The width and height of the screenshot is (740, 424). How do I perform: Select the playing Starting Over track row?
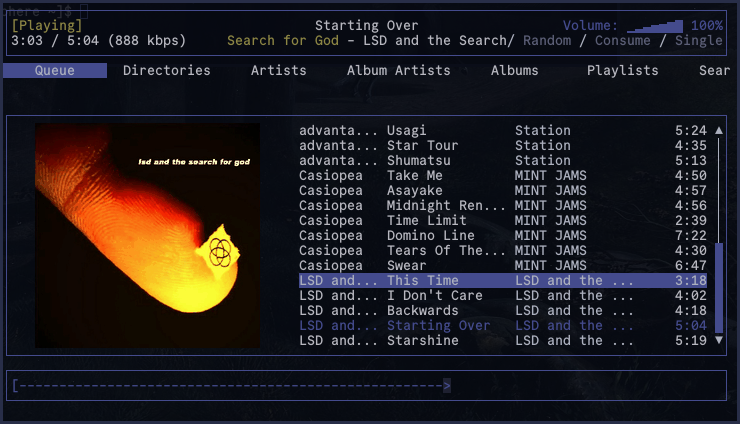point(503,325)
